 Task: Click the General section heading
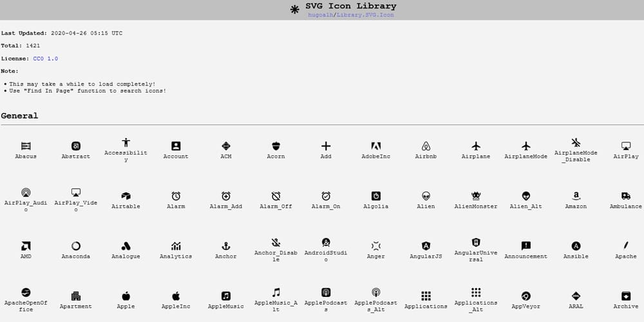coord(19,116)
